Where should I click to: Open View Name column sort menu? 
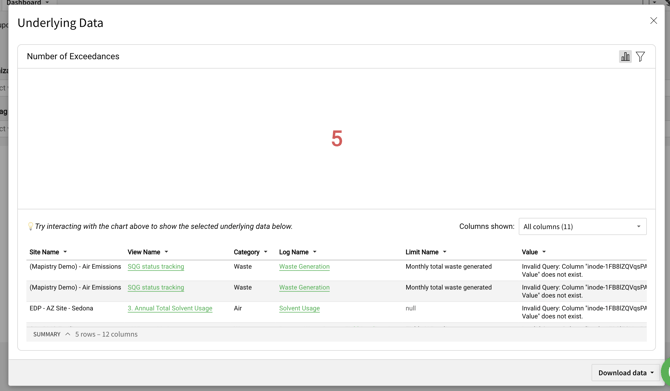166,252
